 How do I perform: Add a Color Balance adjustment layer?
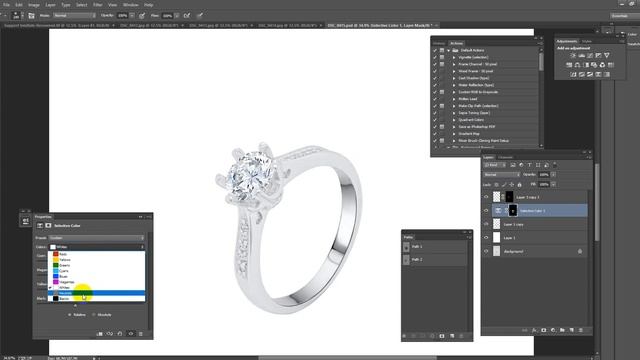point(577,65)
